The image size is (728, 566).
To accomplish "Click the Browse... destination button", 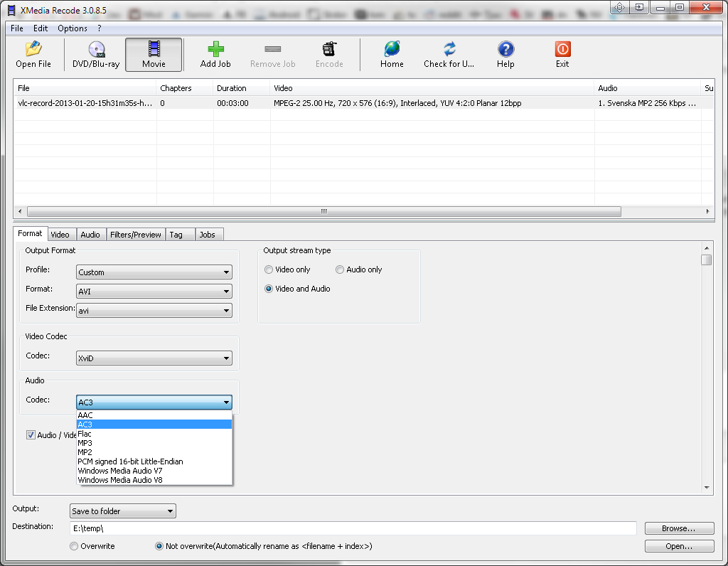I will click(679, 528).
